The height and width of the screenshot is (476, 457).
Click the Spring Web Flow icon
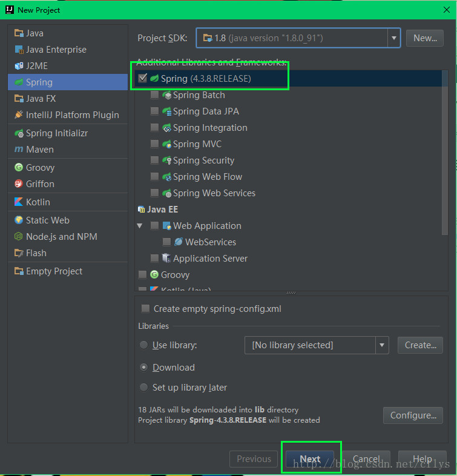[x=166, y=177]
